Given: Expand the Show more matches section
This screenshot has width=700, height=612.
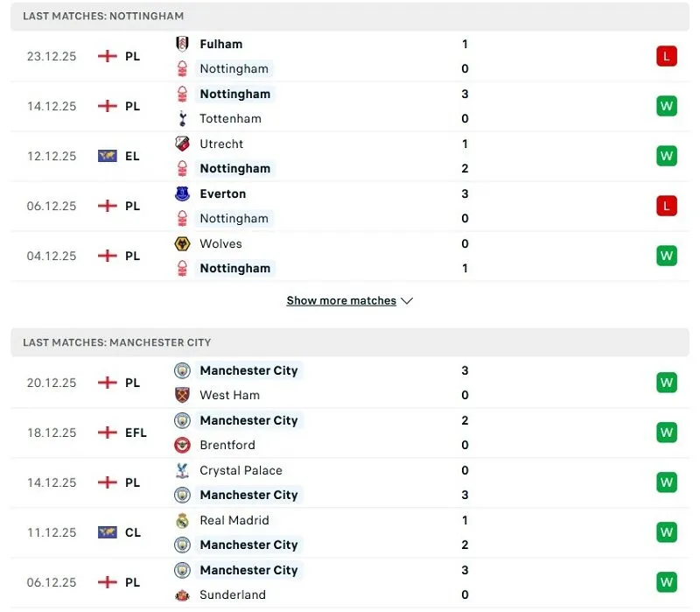Looking at the screenshot, I should click(341, 300).
